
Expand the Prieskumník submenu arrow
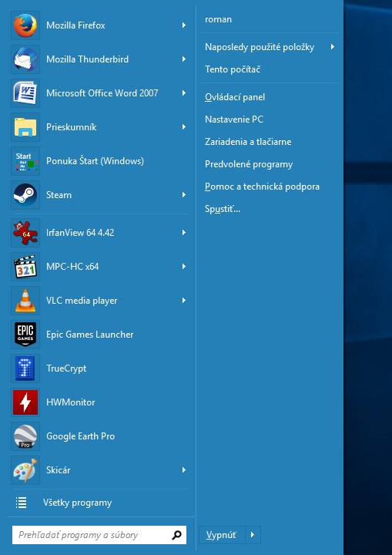coord(184,127)
